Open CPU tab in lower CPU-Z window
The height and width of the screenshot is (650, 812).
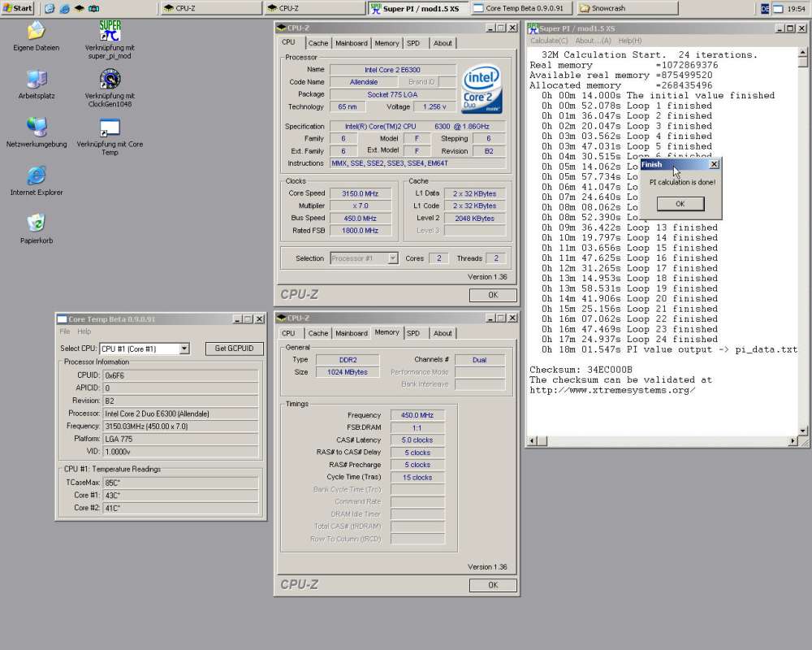click(x=288, y=333)
